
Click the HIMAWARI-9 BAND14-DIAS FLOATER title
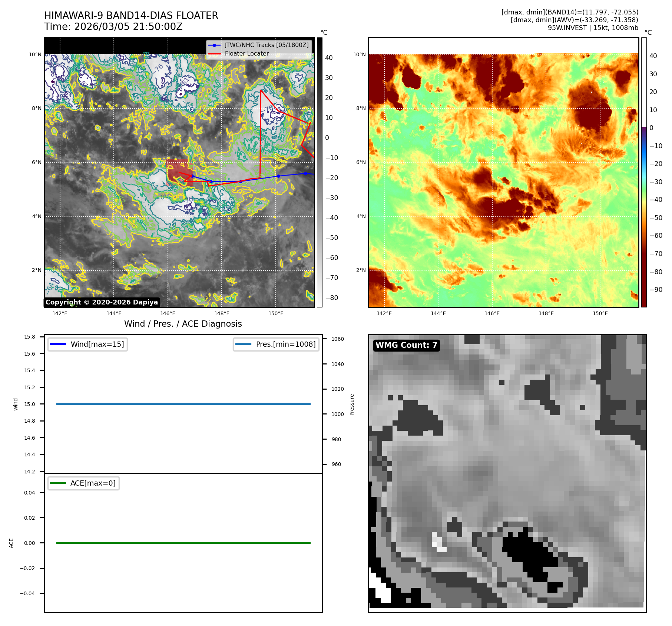point(131,16)
